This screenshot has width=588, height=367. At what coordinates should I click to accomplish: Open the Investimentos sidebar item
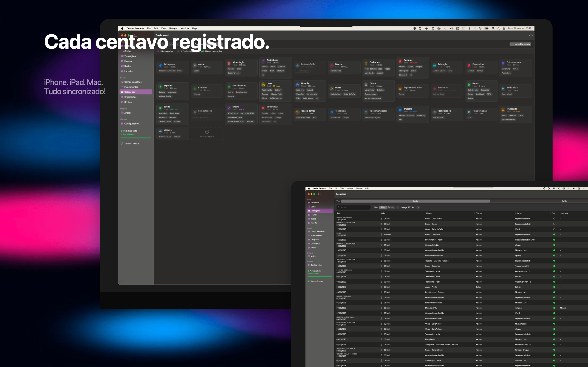[x=131, y=87]
